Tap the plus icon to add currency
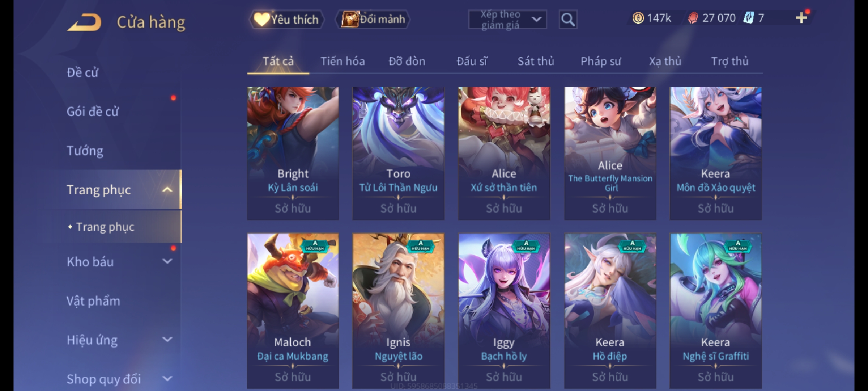 pos(801,17)
